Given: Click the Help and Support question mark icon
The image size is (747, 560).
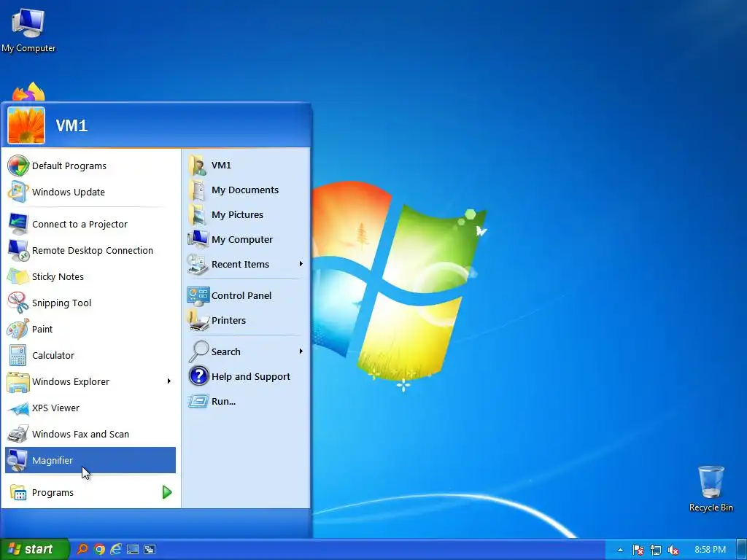Looking at the screenshot, I should pyautogui.click(x=198, y=376).
